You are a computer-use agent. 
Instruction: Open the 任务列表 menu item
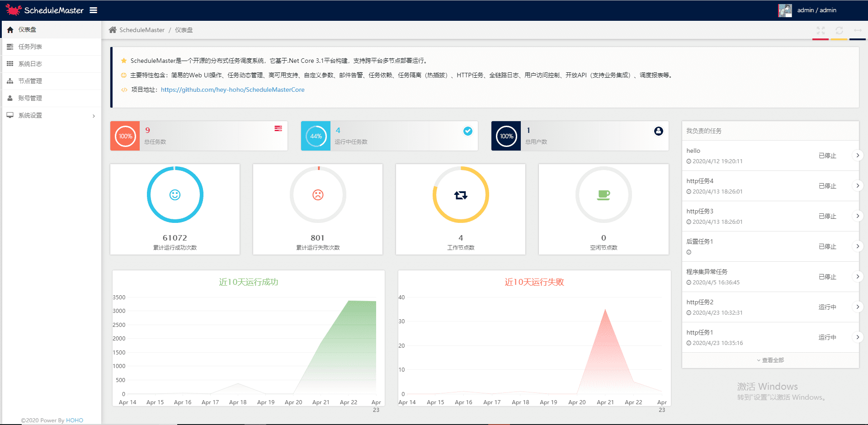point(52,47)
